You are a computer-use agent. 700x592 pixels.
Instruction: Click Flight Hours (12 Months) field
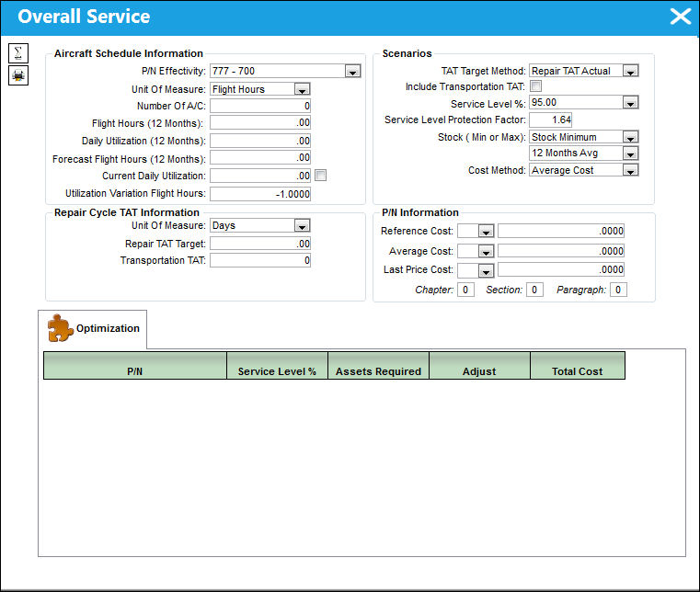pos(260,122)
